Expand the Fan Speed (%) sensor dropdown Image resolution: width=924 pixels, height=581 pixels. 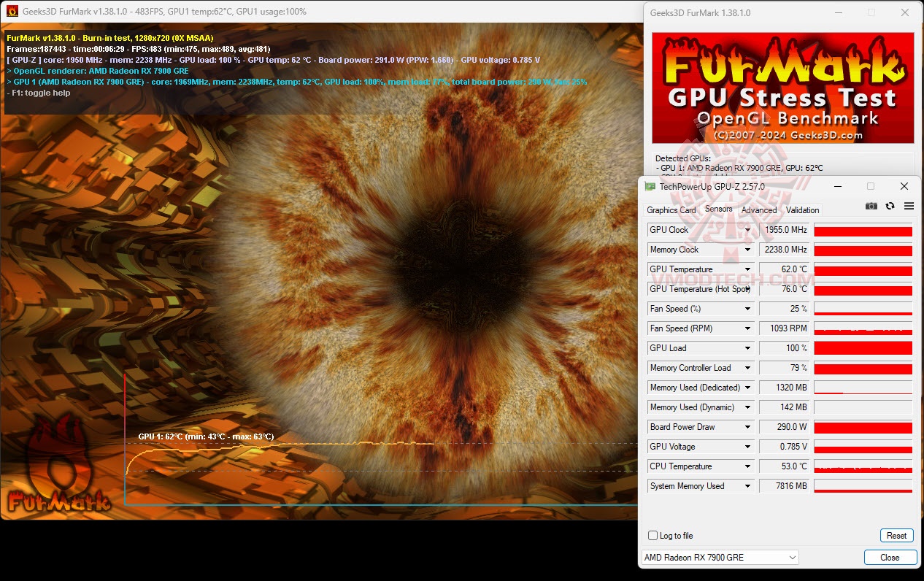(747, 309)
